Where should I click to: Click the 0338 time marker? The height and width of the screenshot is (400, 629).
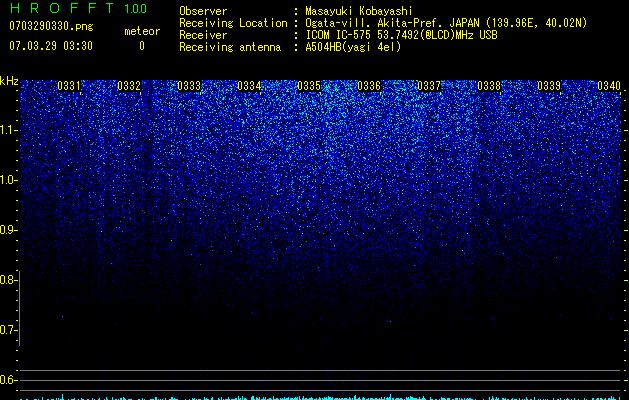(489, 86)
